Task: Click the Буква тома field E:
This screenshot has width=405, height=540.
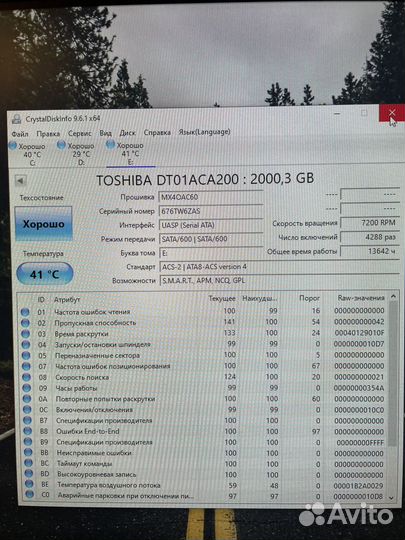Action: pos(211,253)
